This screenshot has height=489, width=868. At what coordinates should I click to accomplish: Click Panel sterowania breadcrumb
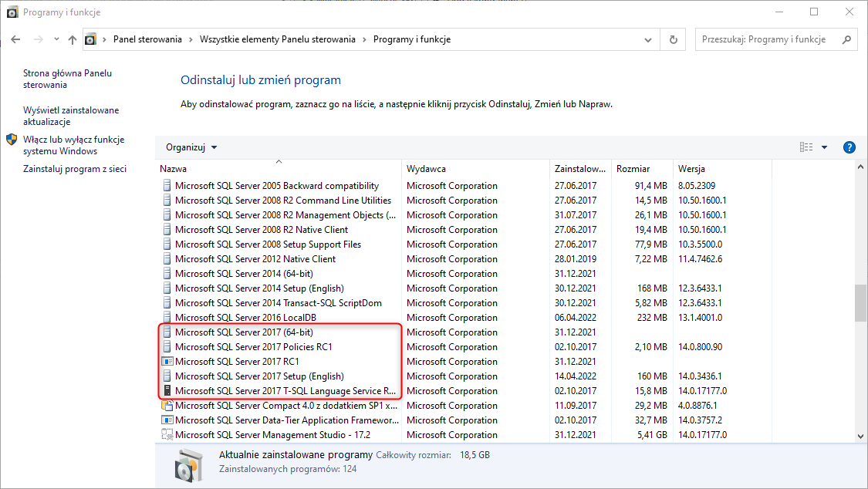pyautogui.click(x=147, y=39)
